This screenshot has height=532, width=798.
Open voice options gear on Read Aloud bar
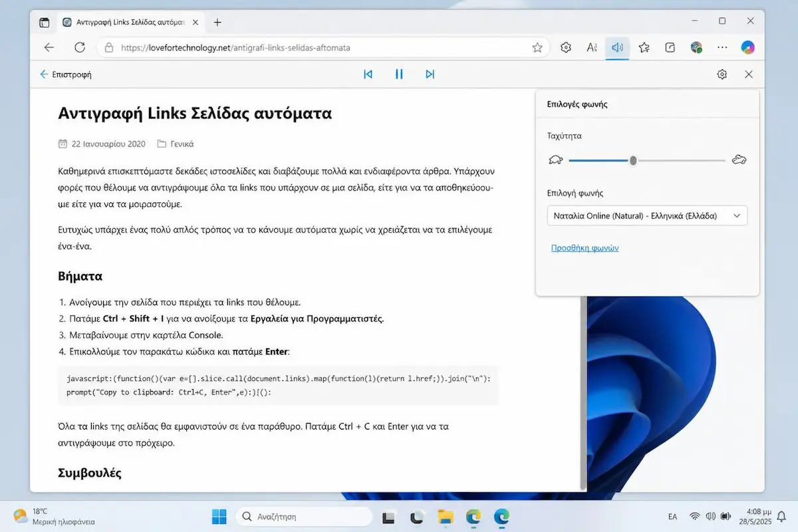(722, 74)
